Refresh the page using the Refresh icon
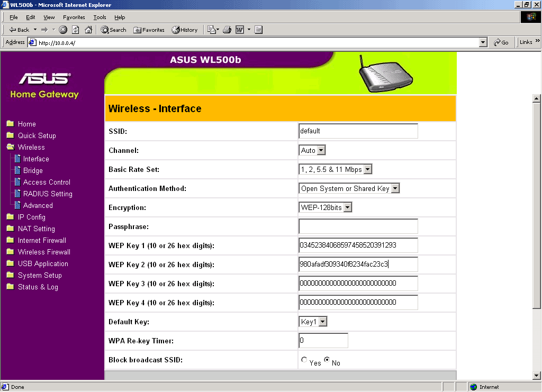 [75, 30]
